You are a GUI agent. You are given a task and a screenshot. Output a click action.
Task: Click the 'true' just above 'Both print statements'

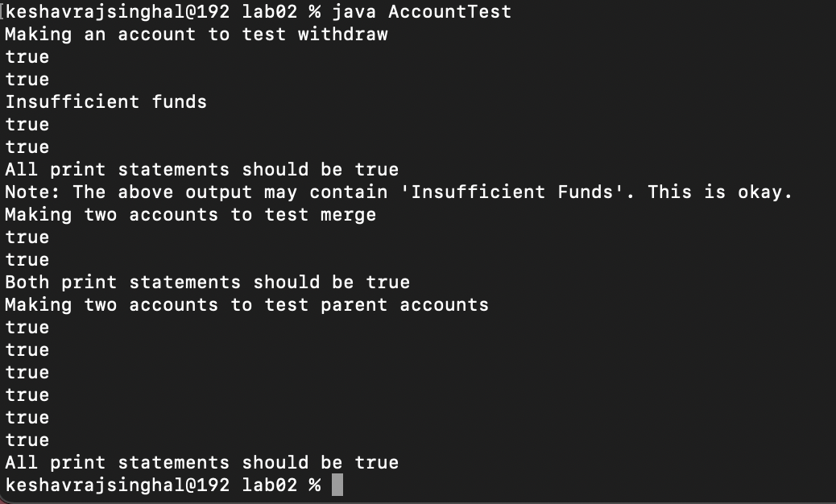(x=27, y=260)
